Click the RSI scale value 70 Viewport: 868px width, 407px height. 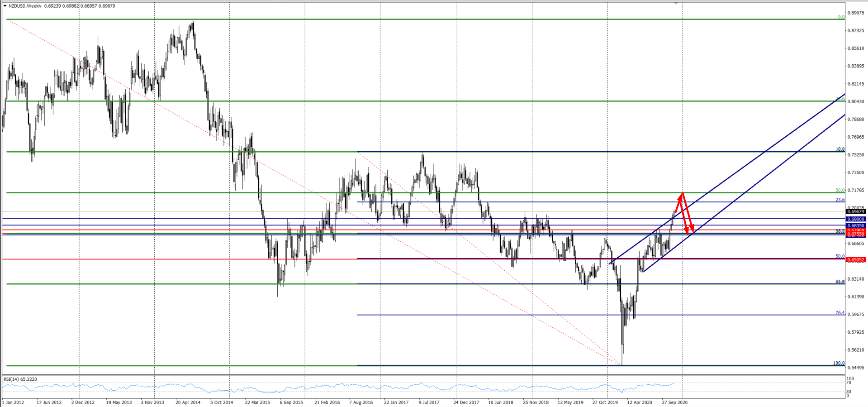[x=849, y=383]
